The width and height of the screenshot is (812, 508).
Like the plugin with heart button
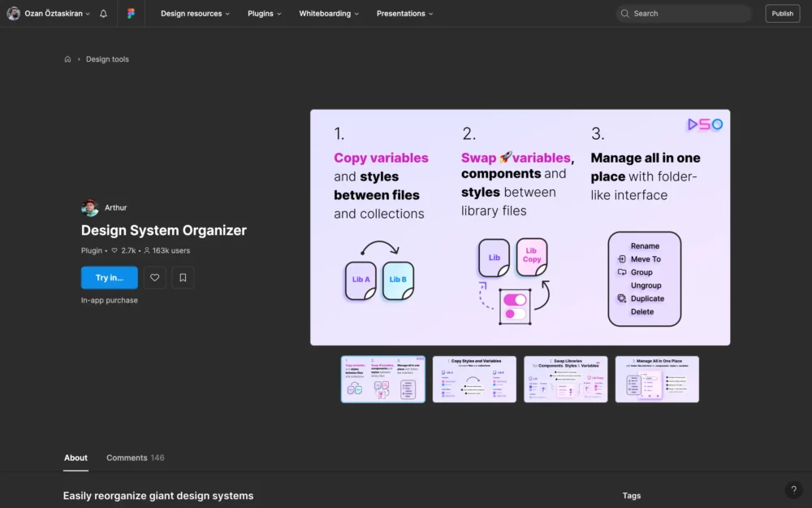pos(155,278)
